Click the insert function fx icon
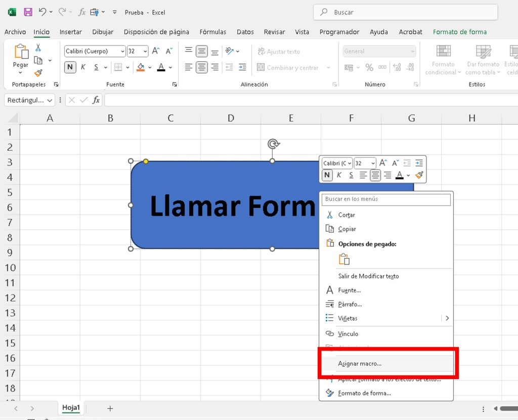Image resolution: width=518 pixels, height=420 pixels. (96, 100)
